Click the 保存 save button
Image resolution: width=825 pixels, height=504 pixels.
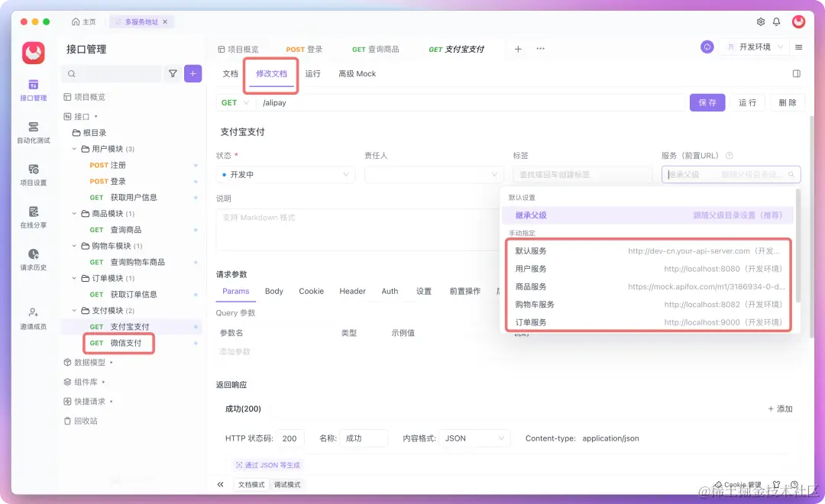(707, 102)
